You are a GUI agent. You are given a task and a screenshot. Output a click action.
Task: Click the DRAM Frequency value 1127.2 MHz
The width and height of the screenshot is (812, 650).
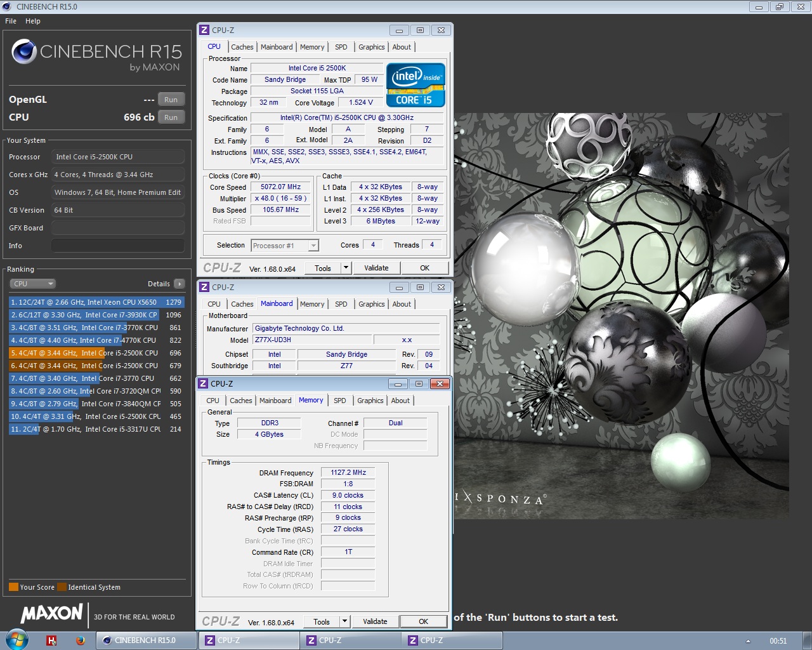(348, 472)
